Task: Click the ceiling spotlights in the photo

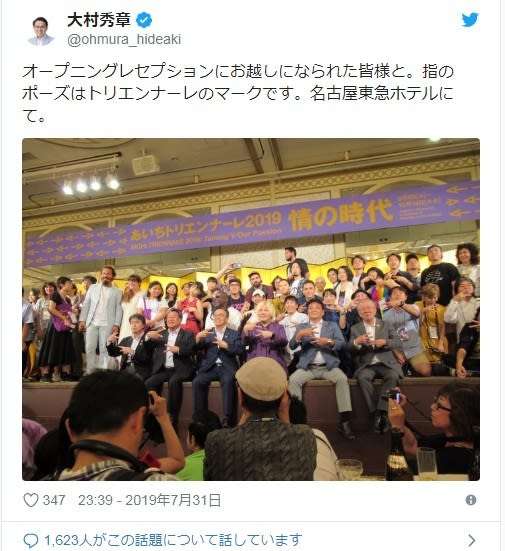Action: tap(91, 184)
